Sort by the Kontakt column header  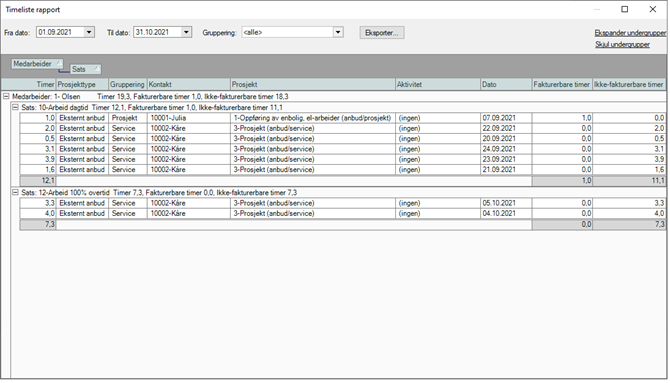[189, 85]
